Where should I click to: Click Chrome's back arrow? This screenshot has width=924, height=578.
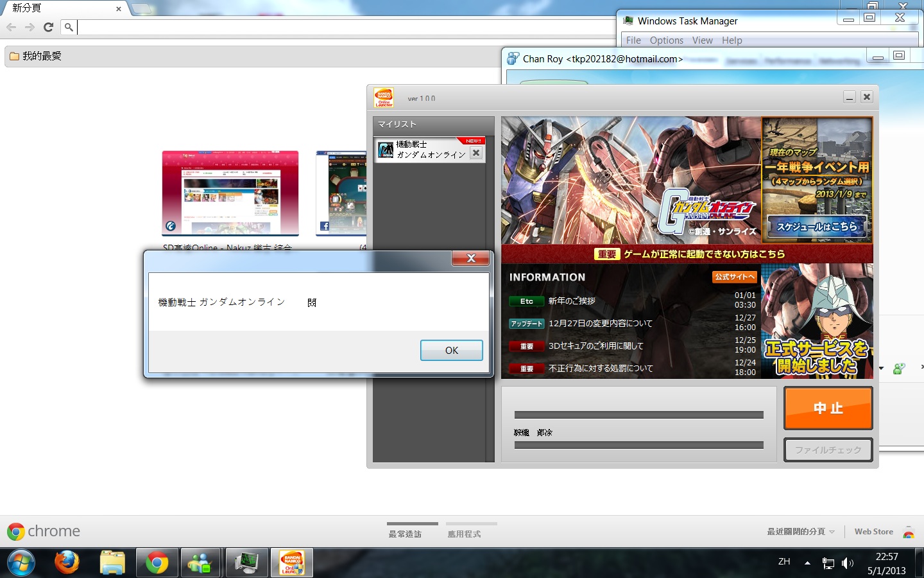[12, 27]
